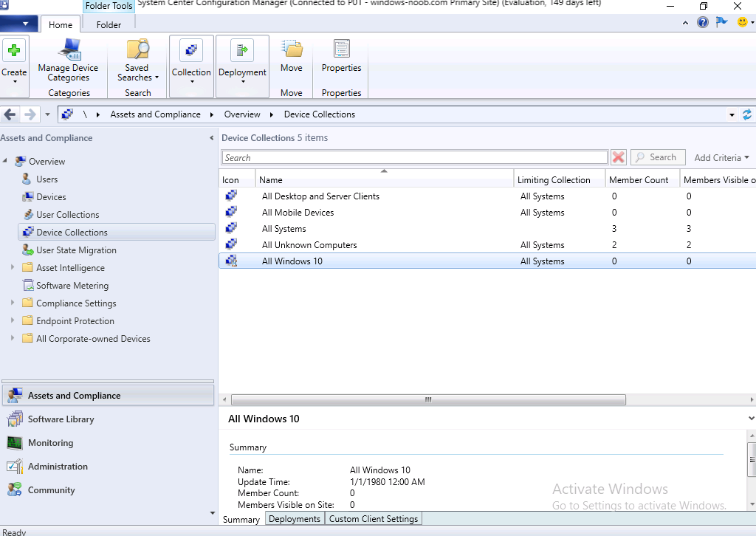The width and height of the screenshot is (756, 536).
Task: Switch to the Home ribbon tab
Action: click(61, 24)
